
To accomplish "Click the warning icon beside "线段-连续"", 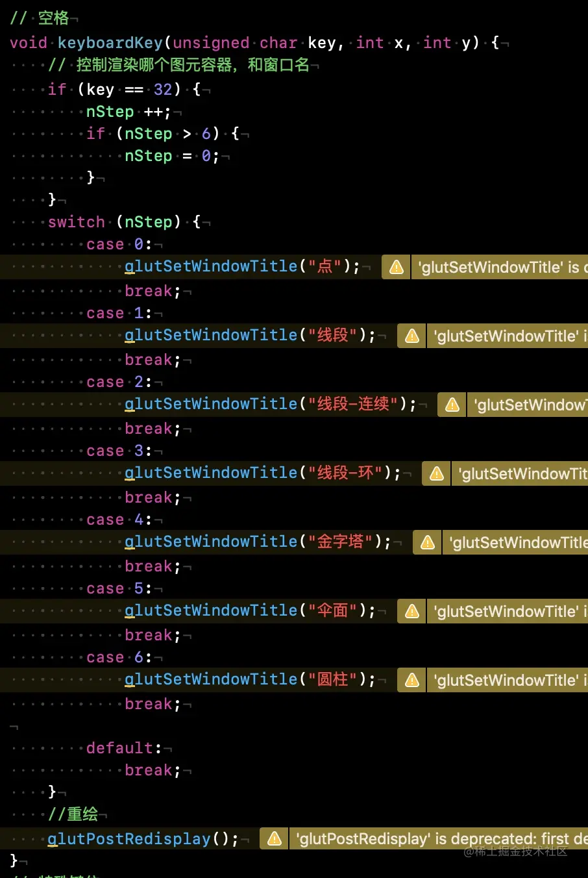I will 452,405.
